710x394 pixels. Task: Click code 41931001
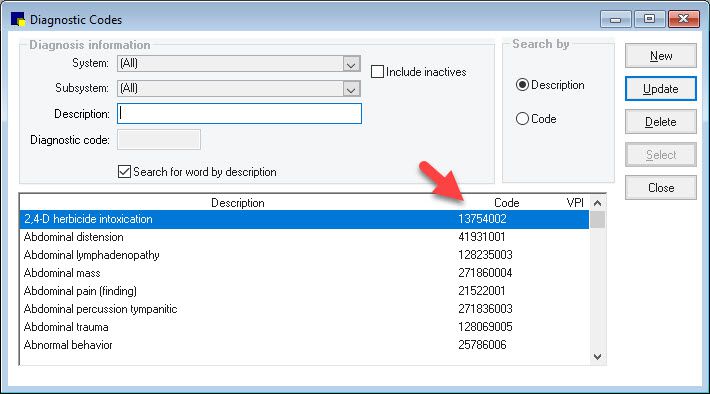pyautogui.click(x=482, y=237)
